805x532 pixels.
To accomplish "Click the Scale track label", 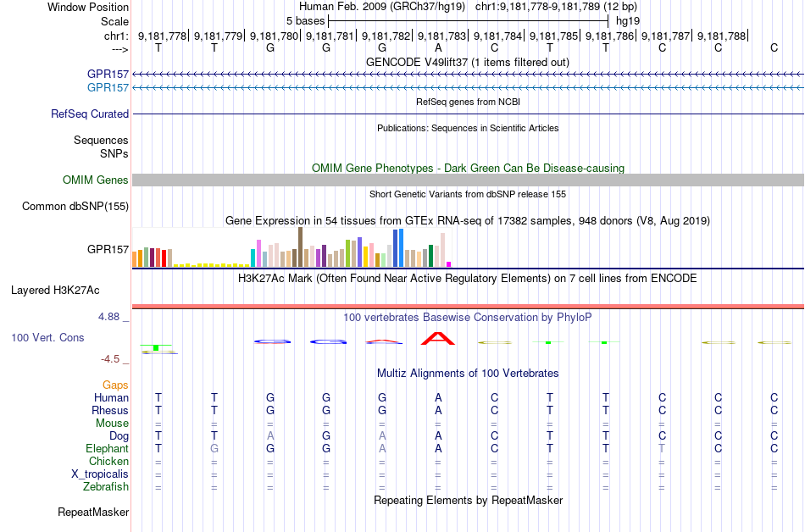I will coord(114,21).
